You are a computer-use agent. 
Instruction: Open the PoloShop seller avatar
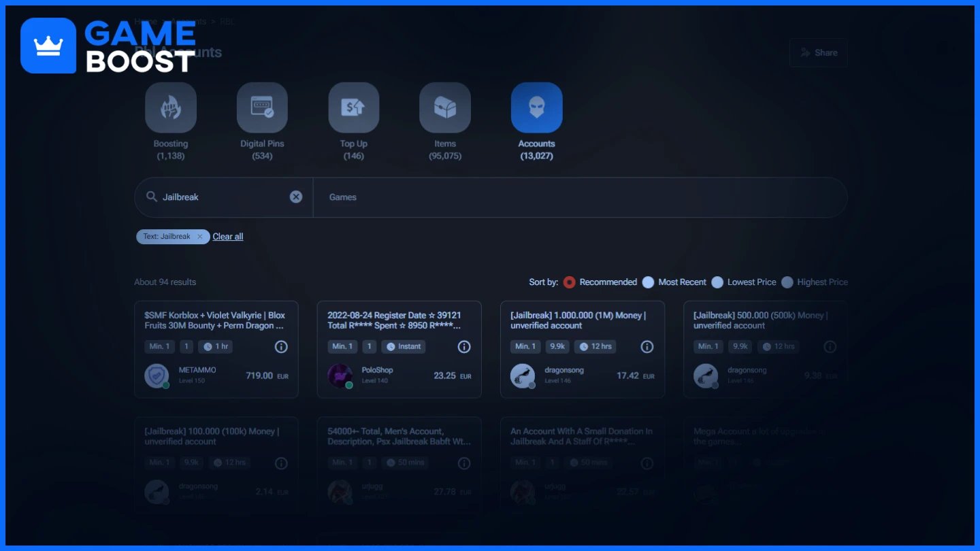340,375
